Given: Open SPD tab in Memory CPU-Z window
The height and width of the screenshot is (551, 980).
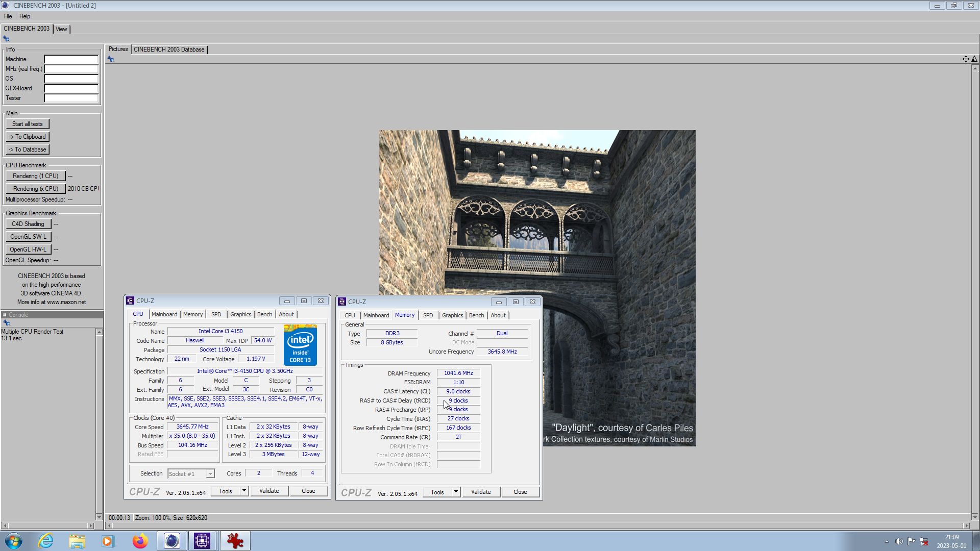Looking at the screenshot, I should click(428, 315).
